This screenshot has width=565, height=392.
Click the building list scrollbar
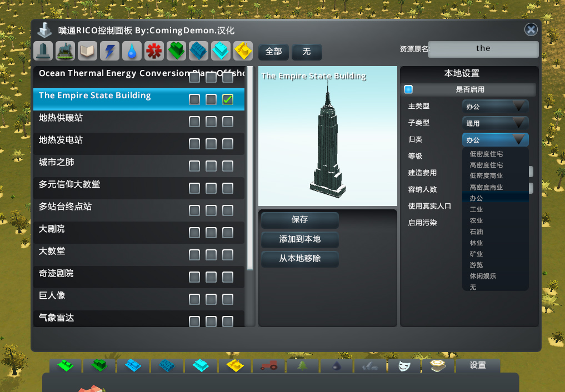coord(250,167)
